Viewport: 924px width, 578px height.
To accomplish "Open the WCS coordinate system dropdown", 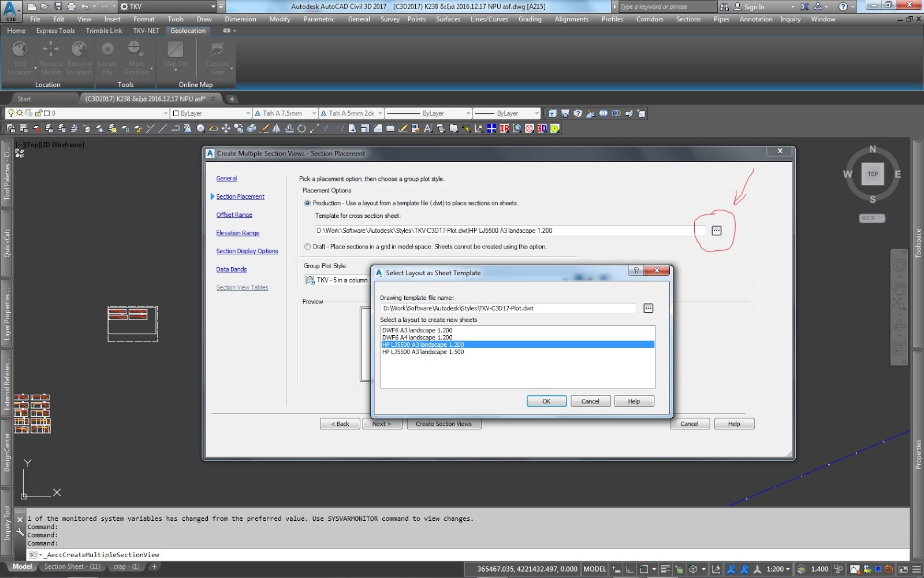I will tap(872, 218).
